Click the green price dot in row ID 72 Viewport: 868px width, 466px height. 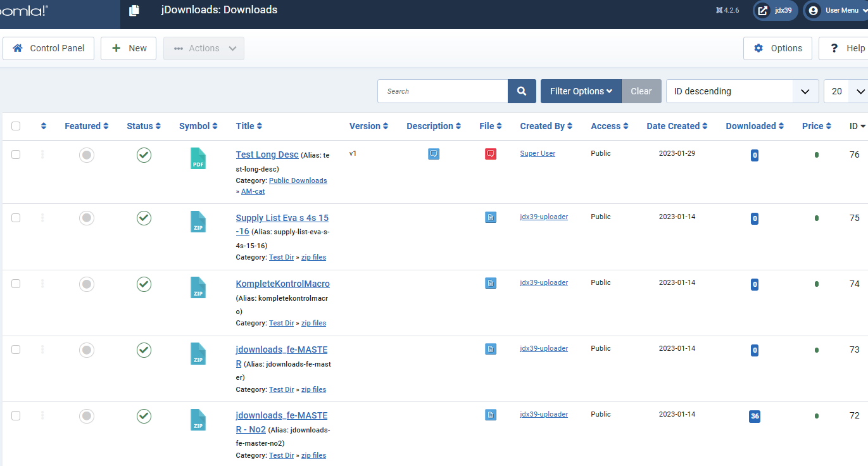(817, 416)
